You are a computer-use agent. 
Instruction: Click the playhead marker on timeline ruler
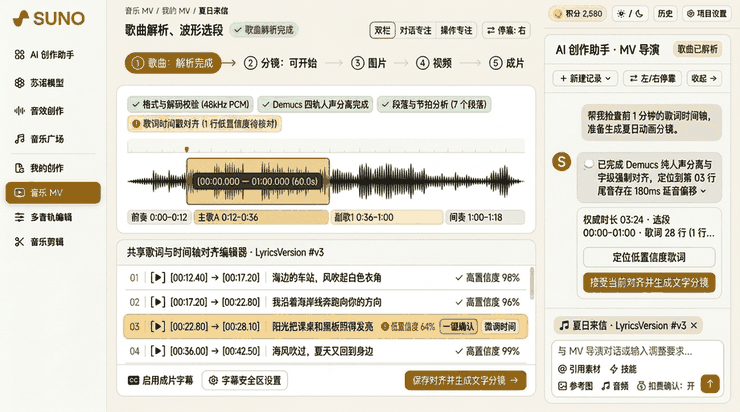click(187, 149)
